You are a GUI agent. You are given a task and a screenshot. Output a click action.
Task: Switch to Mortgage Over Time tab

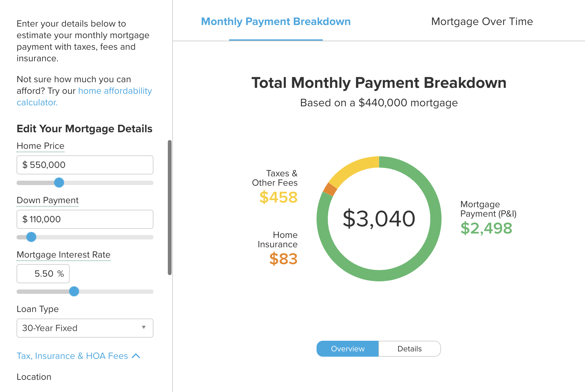482,22
